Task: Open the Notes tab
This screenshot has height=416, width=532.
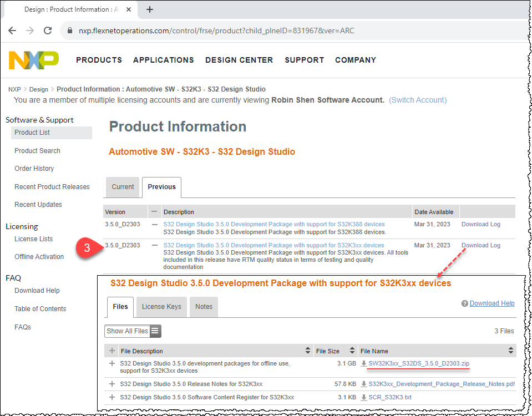Action: point(204,307)
